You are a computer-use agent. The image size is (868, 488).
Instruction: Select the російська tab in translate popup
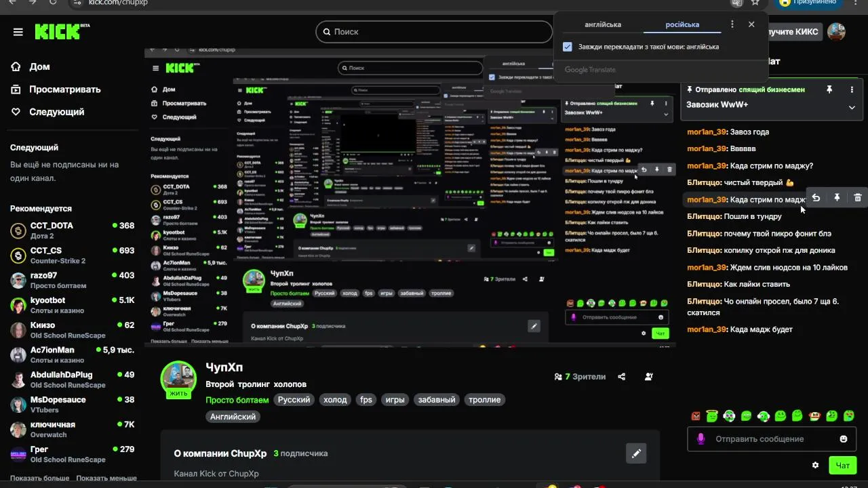(x=682, y=24)
